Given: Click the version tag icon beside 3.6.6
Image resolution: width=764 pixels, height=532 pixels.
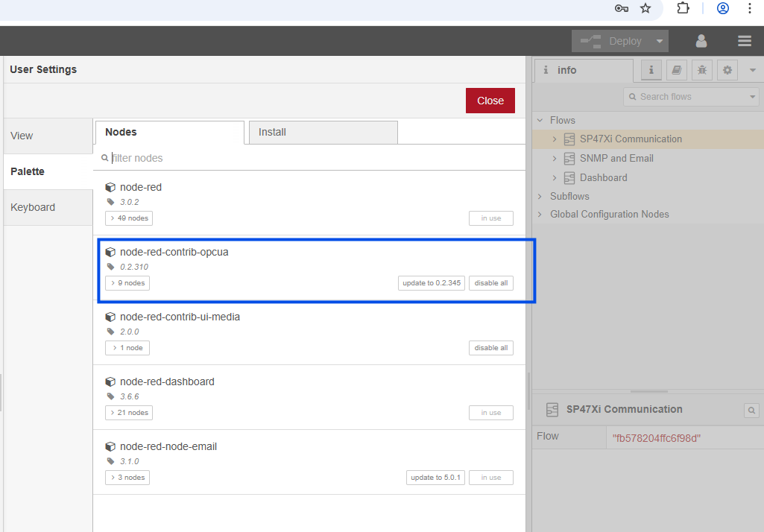Looking at the screenshot, I should click(x=110, y=396).
